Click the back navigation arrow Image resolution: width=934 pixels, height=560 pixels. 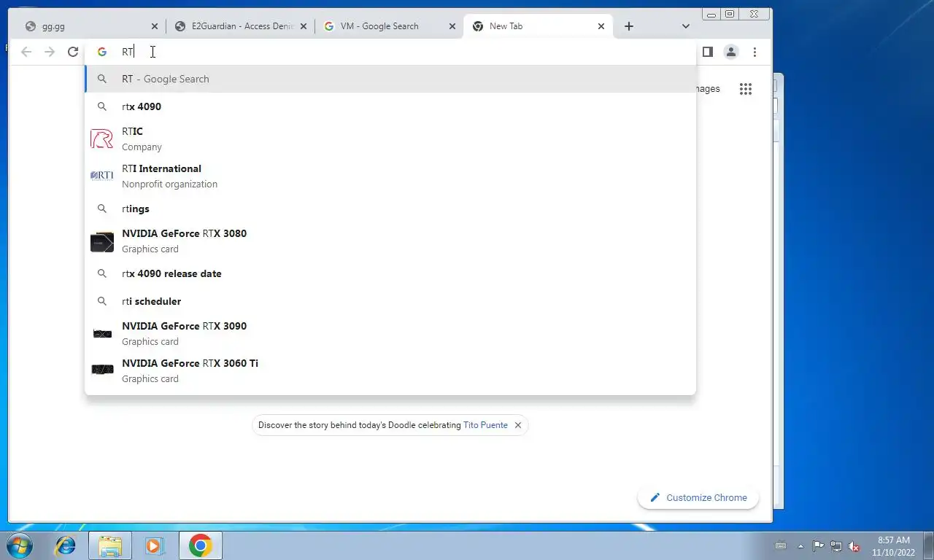[26, 52]
